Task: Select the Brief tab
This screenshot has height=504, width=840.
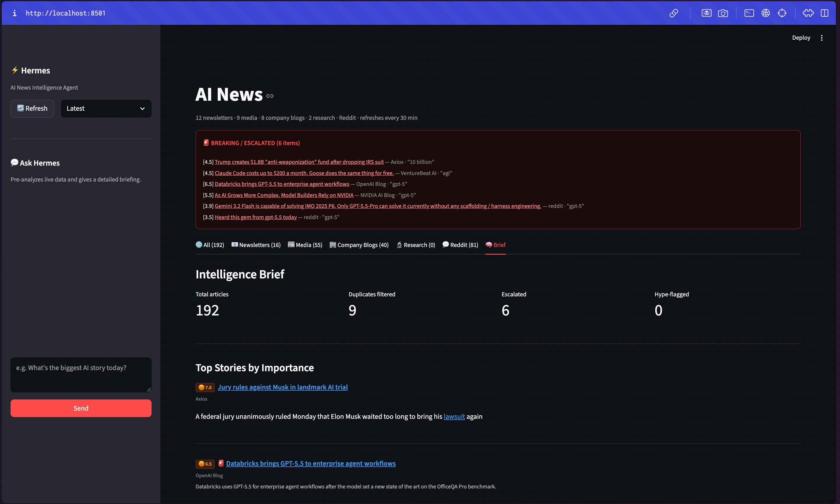Action: (495, 245)
